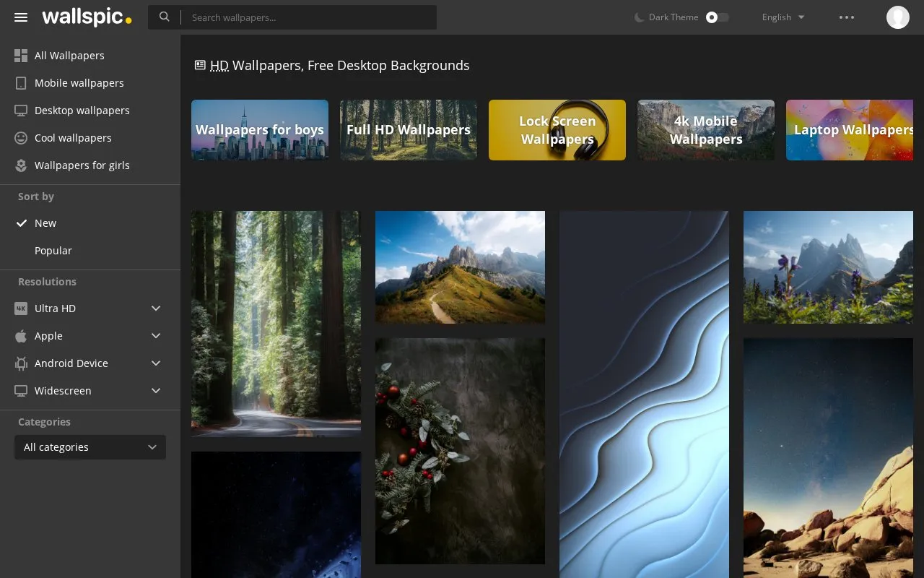The height and width of the screenshot is (578, 924).
Task: Click the Apple logo icon
Action: (21, 336)
